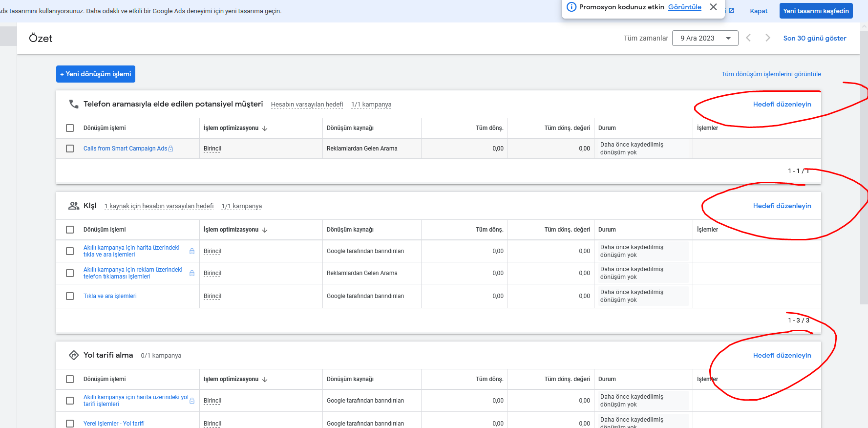868x428 pixels.
Task: Open 1 kaynak için hesabın varsayılan hedefi
Action: (159, 206)
